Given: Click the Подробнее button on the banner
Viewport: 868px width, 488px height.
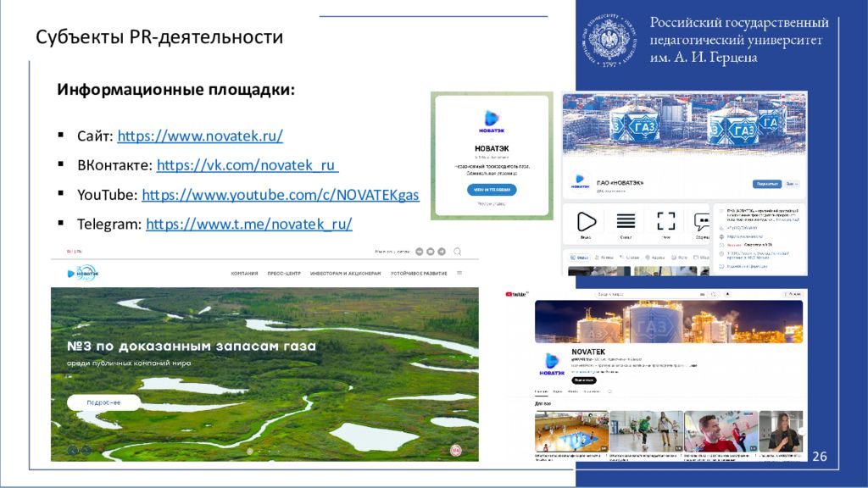Looking at the screenshot, I should (103, 402).
